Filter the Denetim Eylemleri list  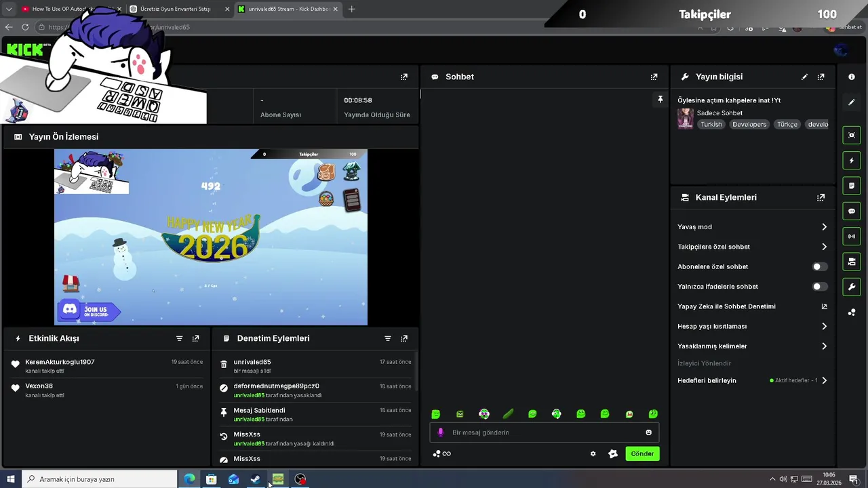tap(387, 338)
